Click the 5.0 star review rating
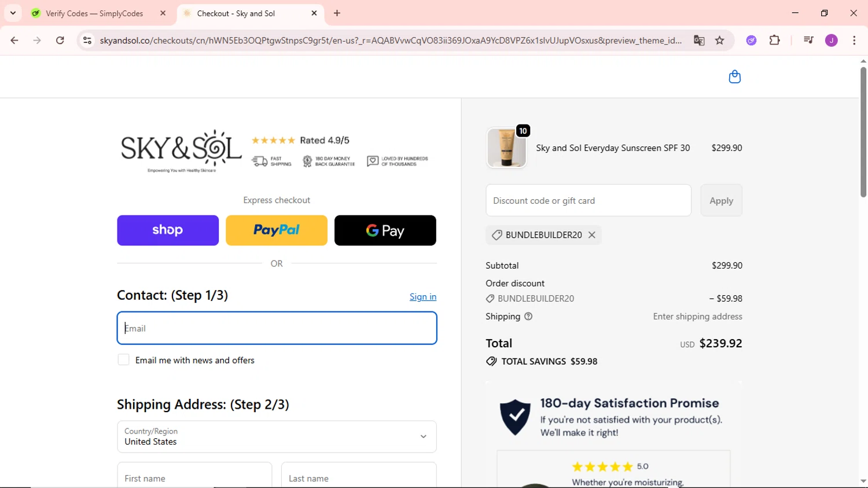Viewport: 868px width, 488px height. pos(610,467)
